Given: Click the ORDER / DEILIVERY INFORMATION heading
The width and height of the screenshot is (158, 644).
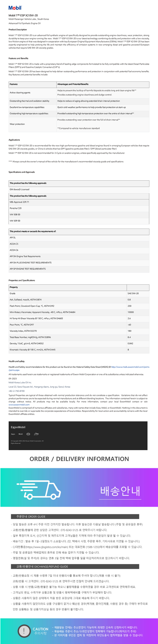Looking at the screenshot, I should [79, 459].
